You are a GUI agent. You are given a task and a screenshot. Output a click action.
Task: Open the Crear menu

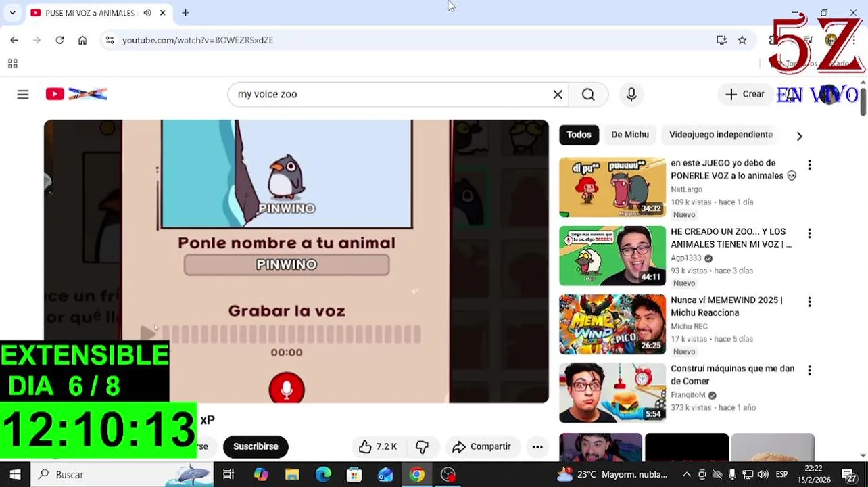click(745, 95)
